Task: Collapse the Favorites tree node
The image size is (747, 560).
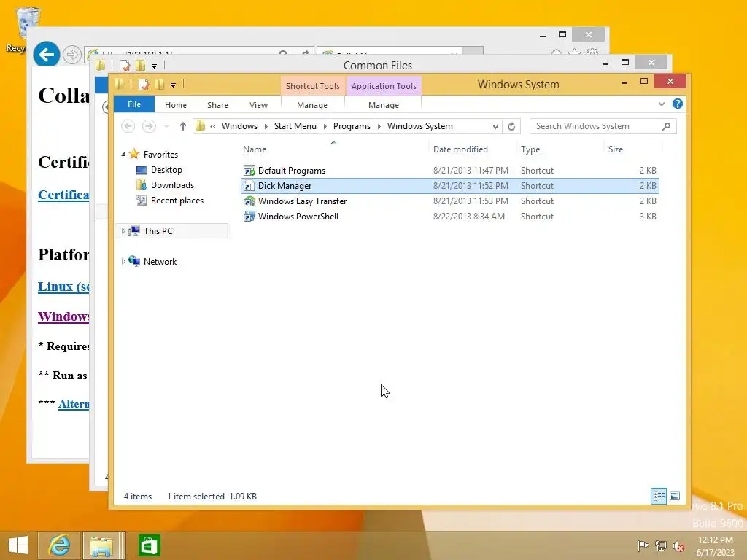Action: tap(123, 155)
